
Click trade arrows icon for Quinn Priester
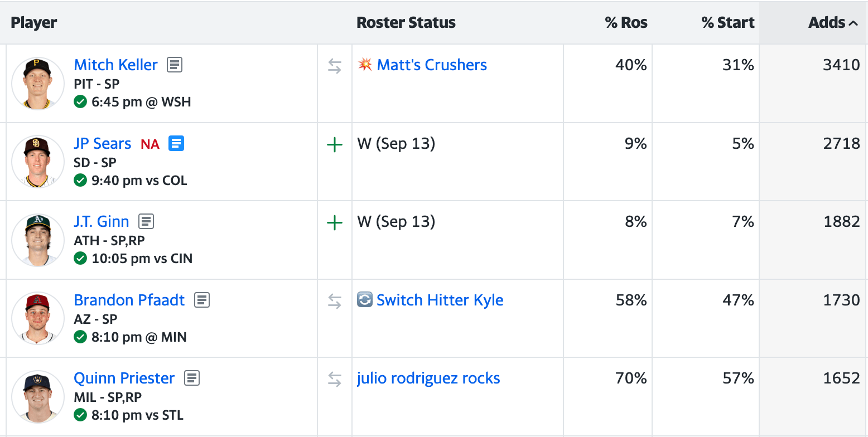tap(334, 380)
